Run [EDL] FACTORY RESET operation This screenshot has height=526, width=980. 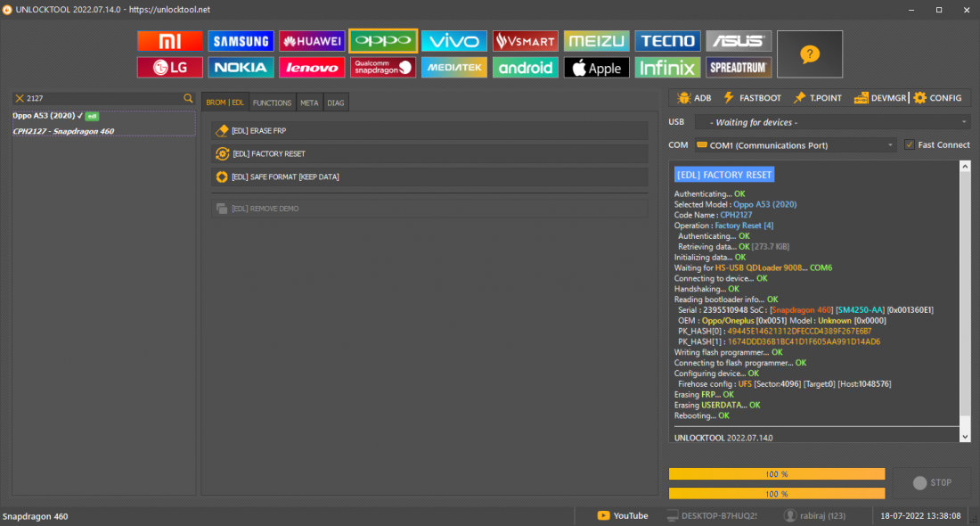pyautogui.click(x=429, y=154)
